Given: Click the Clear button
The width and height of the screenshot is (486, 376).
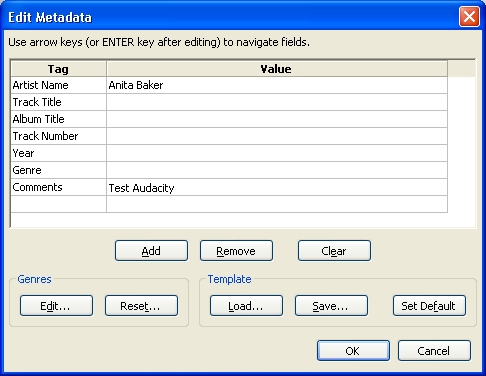Looking at the screenshot, I should click(334, 251).
